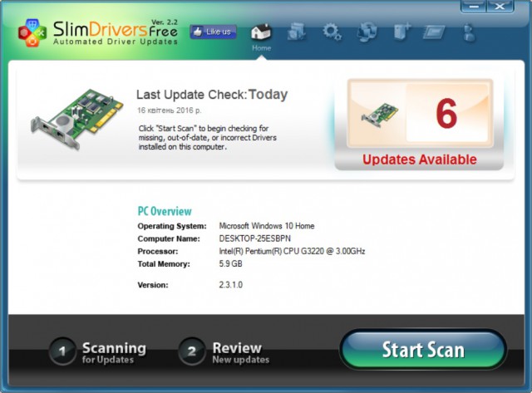Screen dimensions: 532x393
Task: Click the PC tower with plus icon
Action: [x=401, y=32]
